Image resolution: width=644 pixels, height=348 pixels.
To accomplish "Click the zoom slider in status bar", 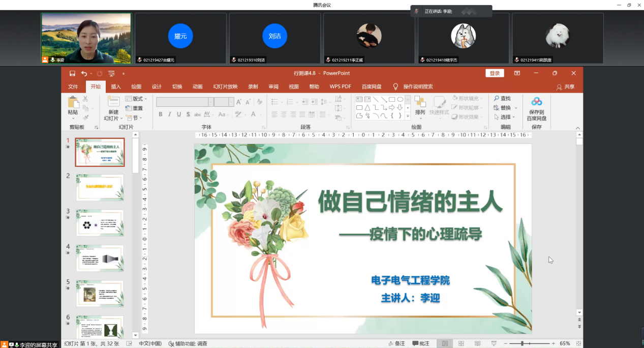I will (522, 343).
